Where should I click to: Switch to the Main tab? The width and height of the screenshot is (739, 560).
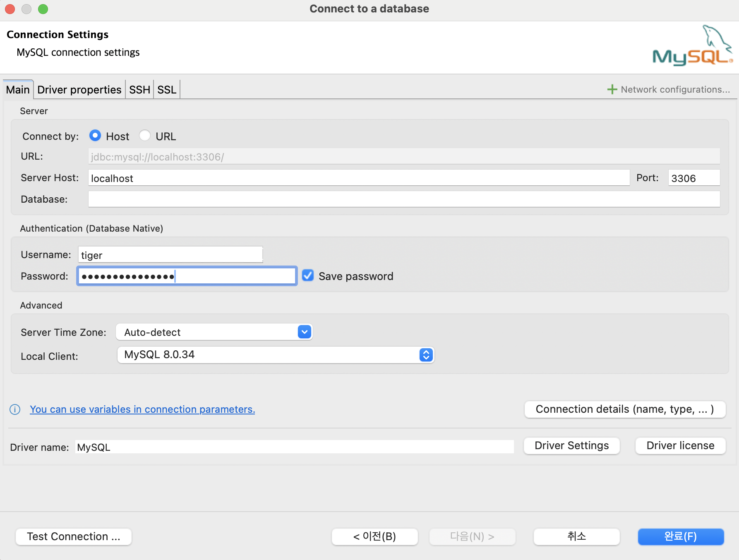[x=18, y=90]
